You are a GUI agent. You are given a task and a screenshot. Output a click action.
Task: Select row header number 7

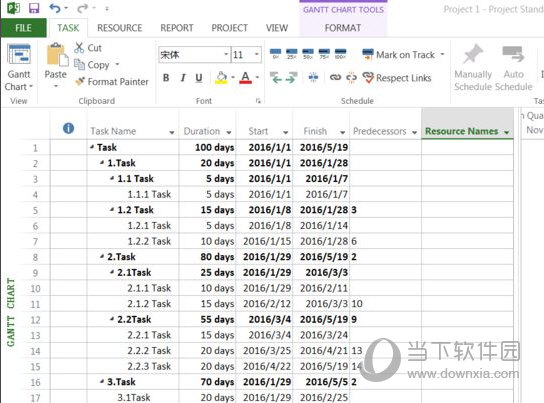click(35, 241)
